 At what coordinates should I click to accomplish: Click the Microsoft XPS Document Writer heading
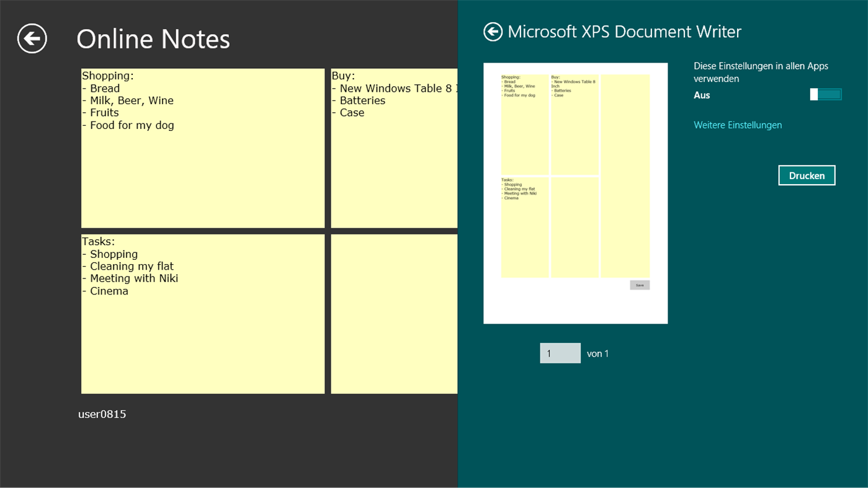coord(624,31)
